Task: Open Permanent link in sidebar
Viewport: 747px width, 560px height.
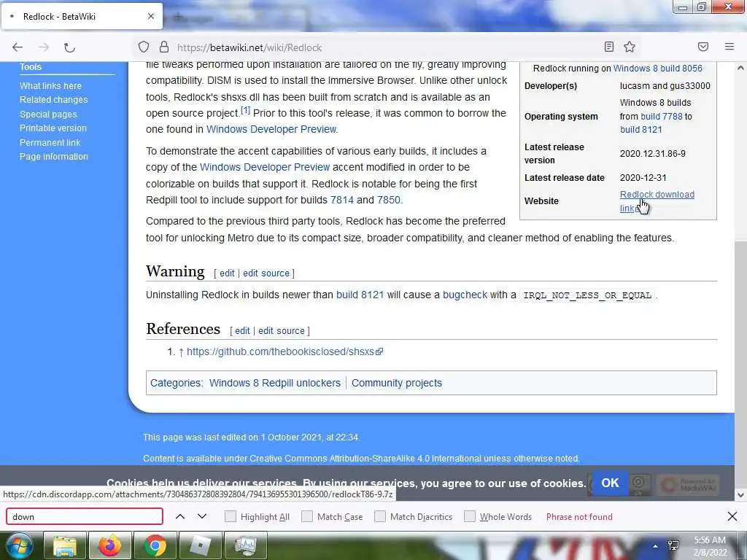Action: click(50, 142)
